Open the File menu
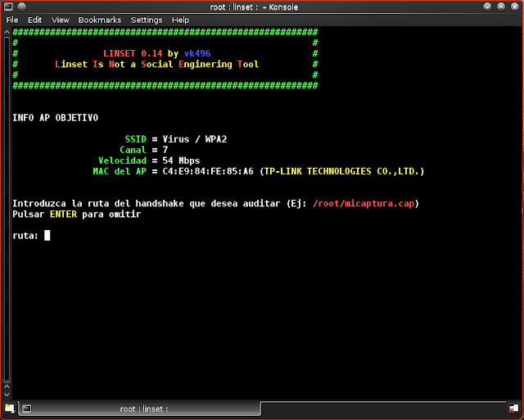524x420 pixels. (x=12, y=20)
